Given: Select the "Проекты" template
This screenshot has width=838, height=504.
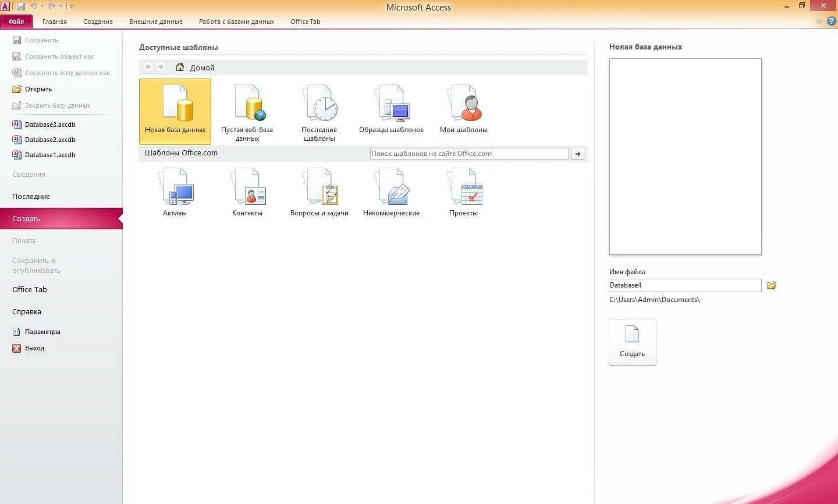Looking at the screenshot, I should tap(463, 192).
